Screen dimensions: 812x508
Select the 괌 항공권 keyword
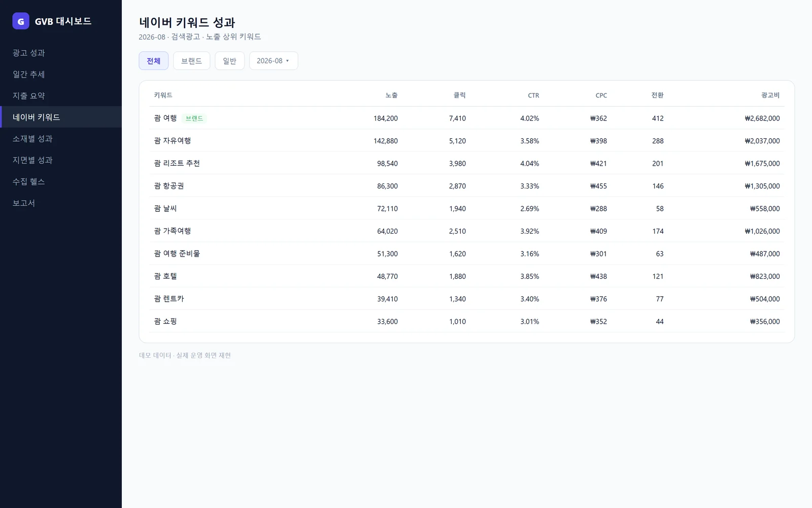pos(169,186)
